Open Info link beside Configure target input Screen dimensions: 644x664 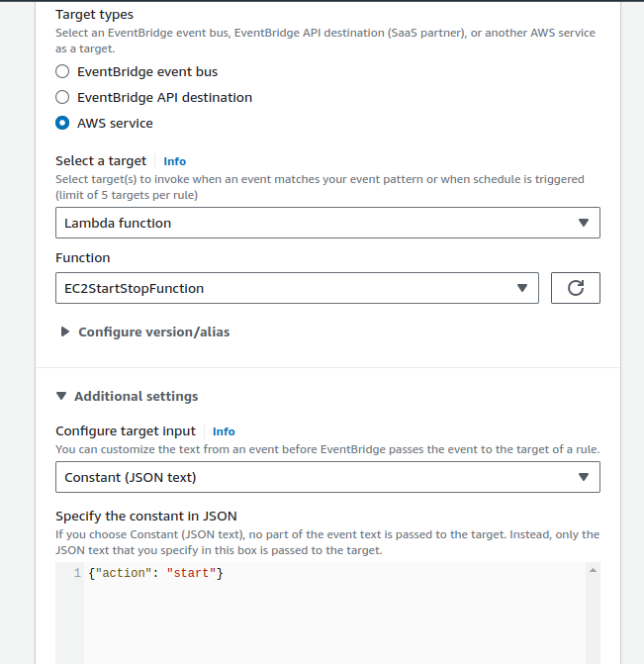[224, 431]
